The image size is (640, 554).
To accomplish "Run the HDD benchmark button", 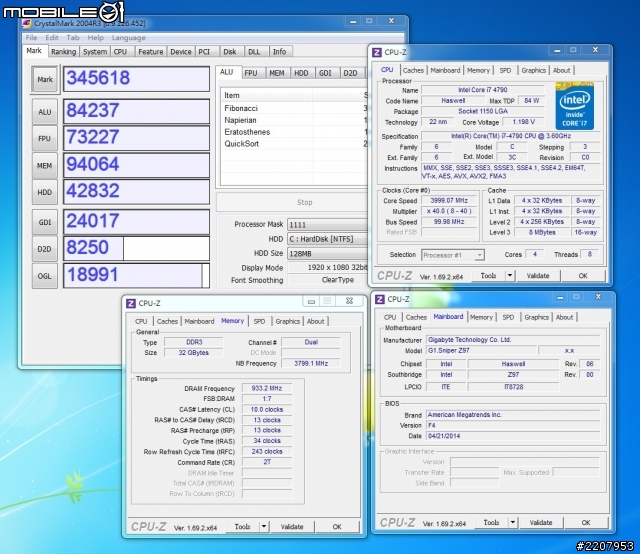I will coord(45,192).
